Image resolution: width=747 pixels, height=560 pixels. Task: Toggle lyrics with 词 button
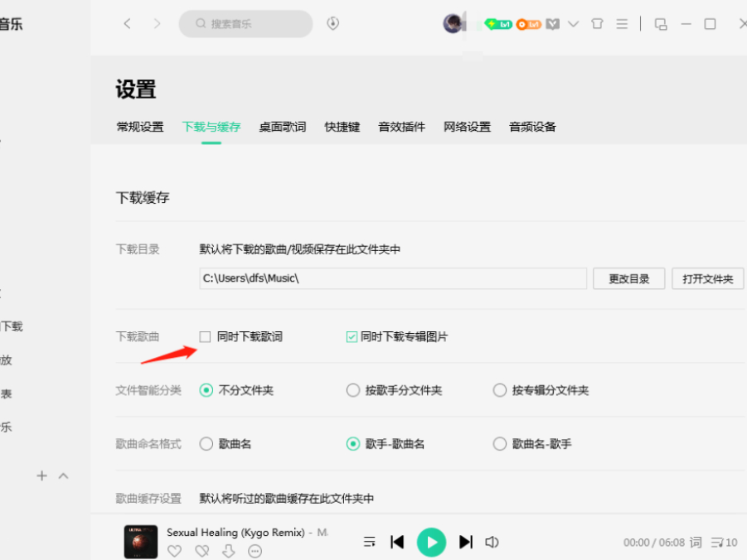(x=696, y=543)
